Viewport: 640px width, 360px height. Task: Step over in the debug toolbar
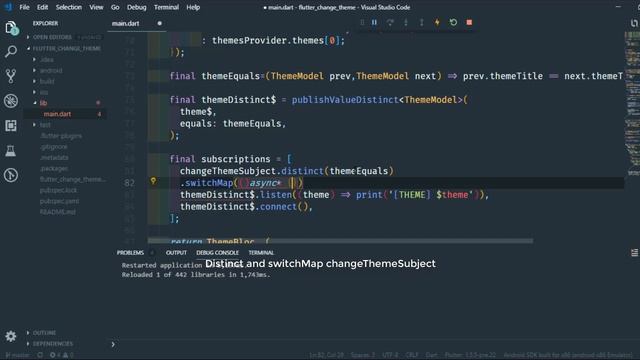[390, 22]
